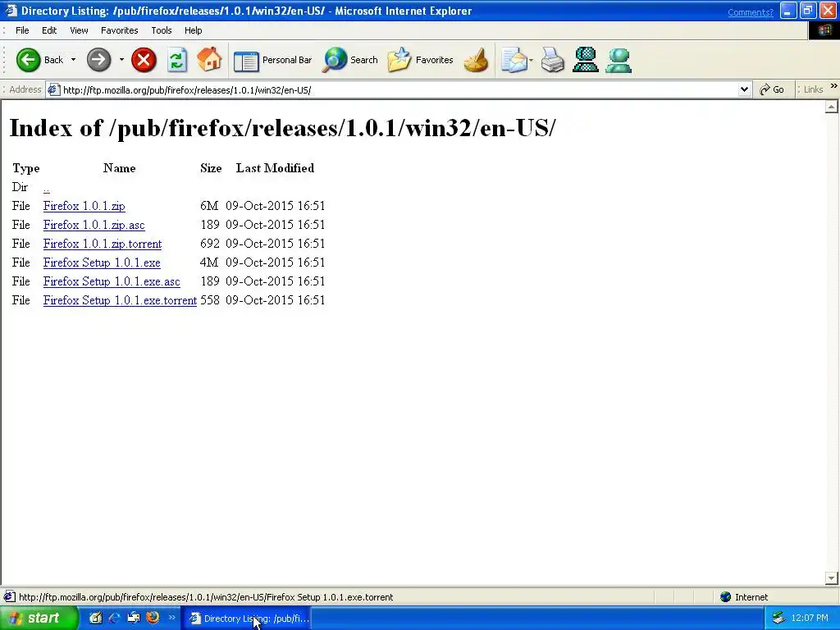Image resolution: width=840 pixels, height=630 pixels.
Task: Go to Home page icon
Action: [x=209, y=59]
